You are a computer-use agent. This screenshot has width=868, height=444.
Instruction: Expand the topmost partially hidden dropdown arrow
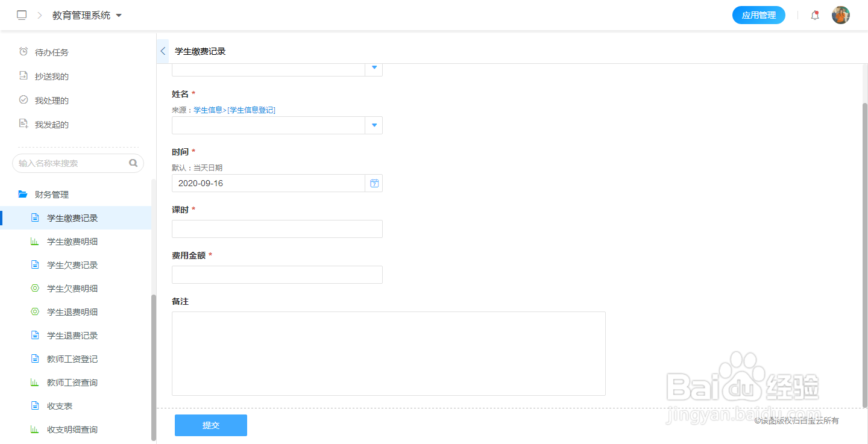[x=374, y=68]
